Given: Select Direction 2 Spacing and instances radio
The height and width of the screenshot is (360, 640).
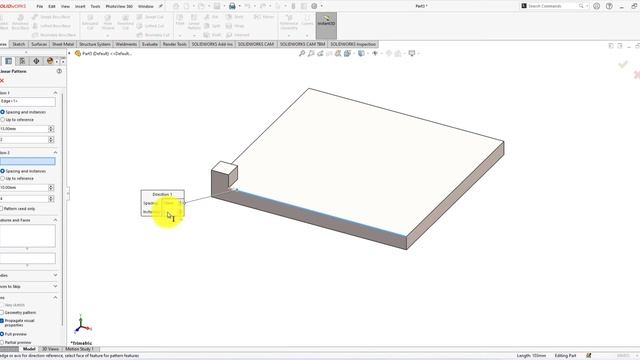Looking at the screenshot, I should coord(2,171).
